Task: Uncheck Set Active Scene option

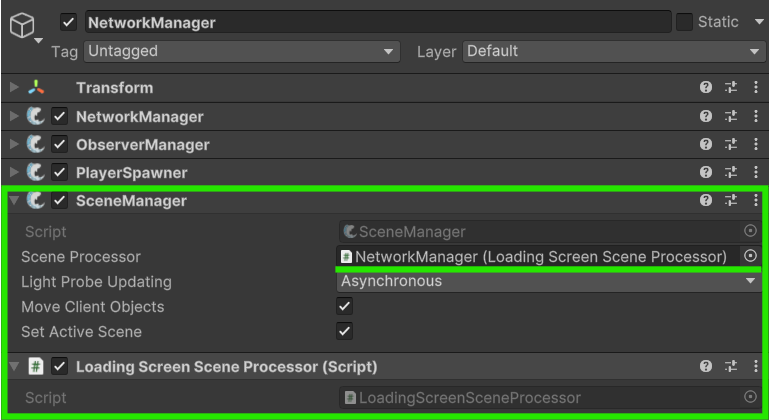Action: [345, 331]
